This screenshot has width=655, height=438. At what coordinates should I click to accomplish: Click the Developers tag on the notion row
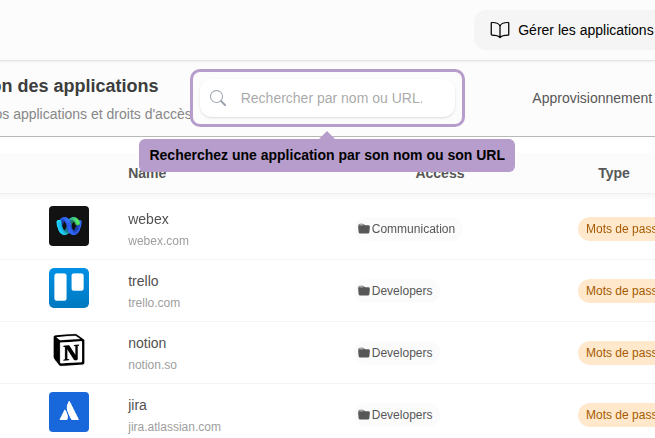[x=401, y=353]
